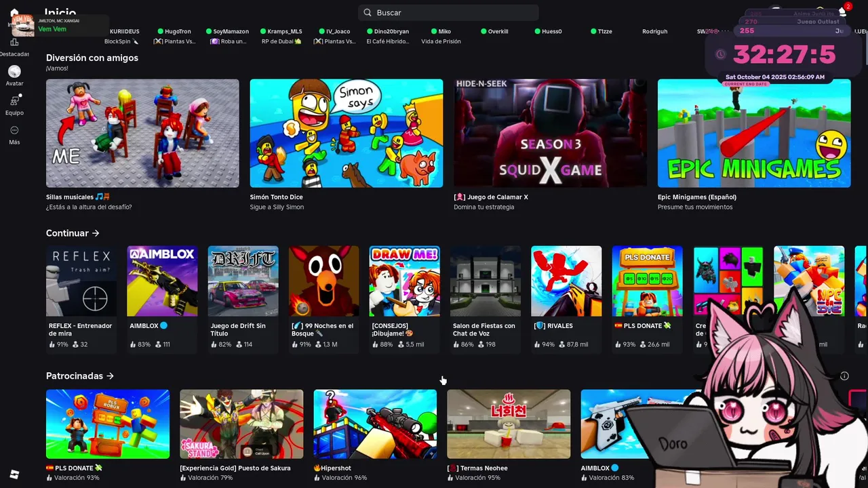Click the Epic Minigames (Español) title

pyautogui.click(x=697, y=197)
